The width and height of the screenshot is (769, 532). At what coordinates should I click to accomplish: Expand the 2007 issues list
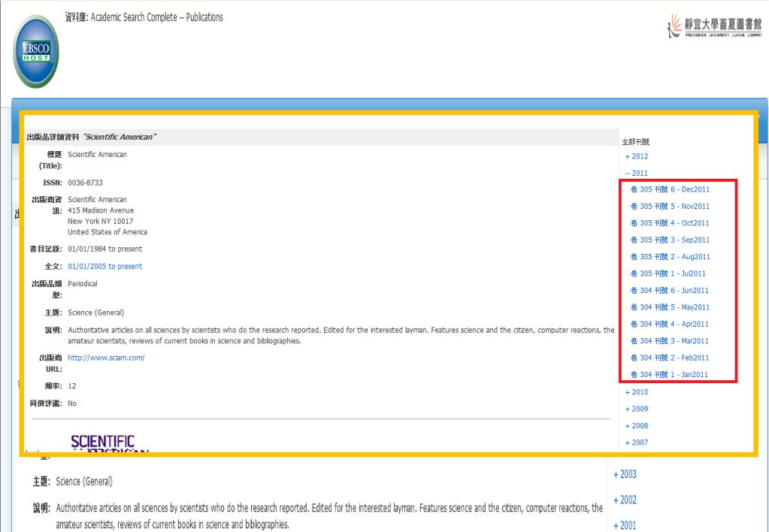637,443
